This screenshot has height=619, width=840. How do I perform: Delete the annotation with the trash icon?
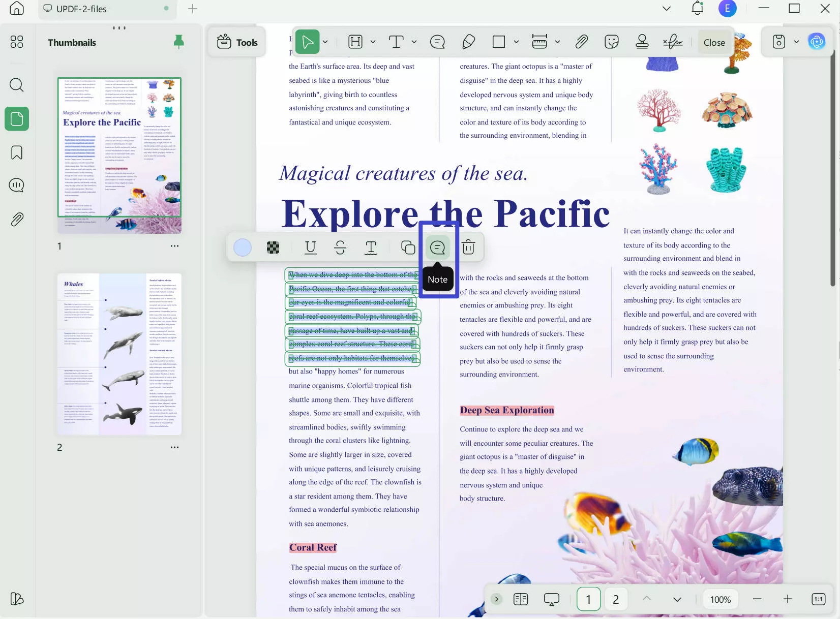click(468, 247)
